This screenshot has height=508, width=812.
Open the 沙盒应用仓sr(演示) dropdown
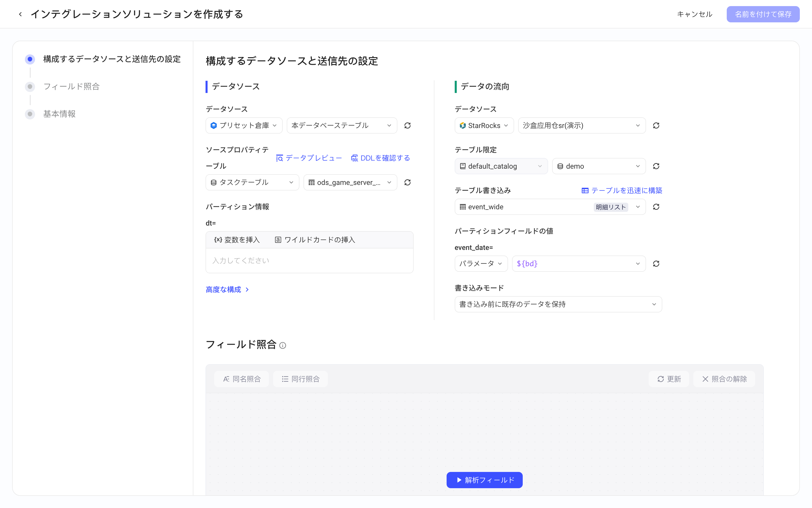(x=582, y=125)
